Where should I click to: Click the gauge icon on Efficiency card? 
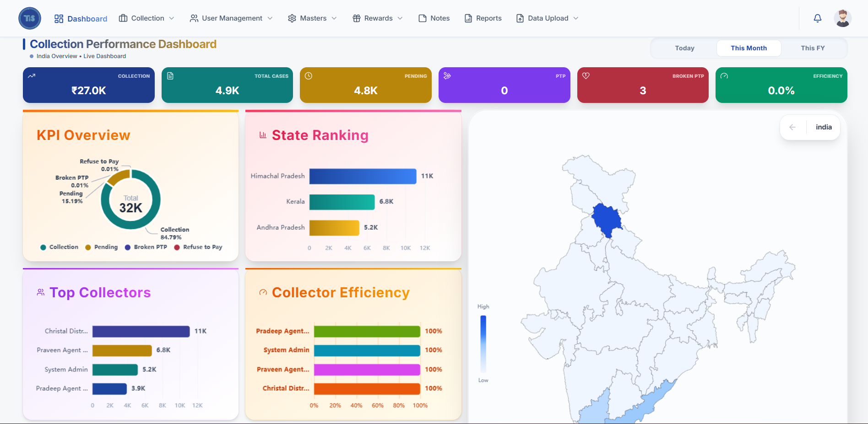(x=724, y=76)
